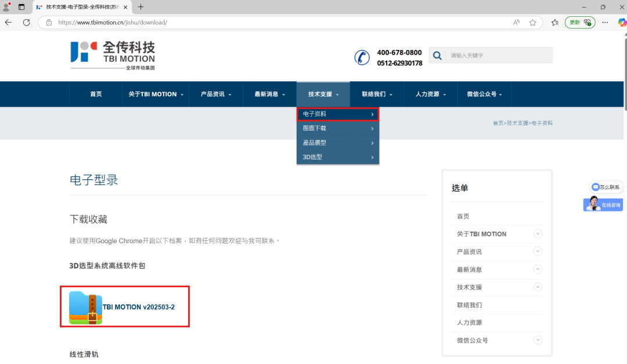Image resolution: width=627 pixels, height=364 pixels.
Task: Open the 在线咨询 online consultation widget
Action: [603, 204]
